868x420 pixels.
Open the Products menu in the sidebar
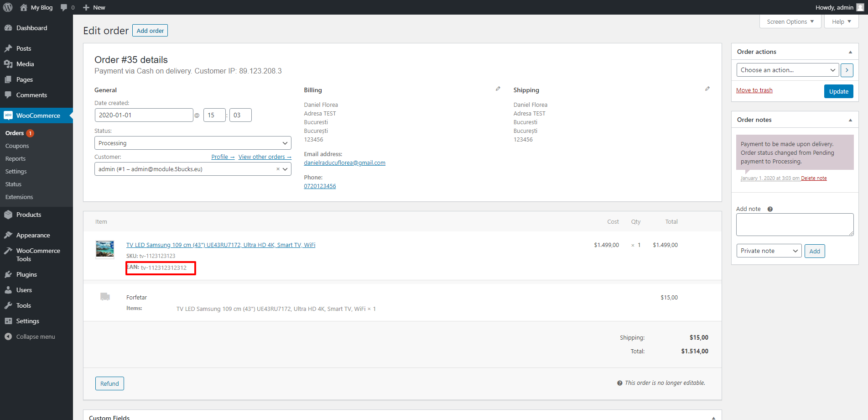click(x=29, y=215)
